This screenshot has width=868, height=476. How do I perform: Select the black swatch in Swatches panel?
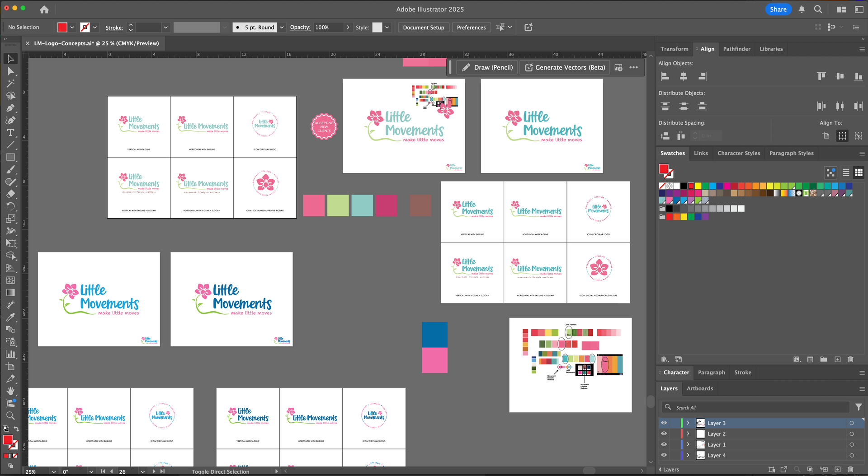684,186
